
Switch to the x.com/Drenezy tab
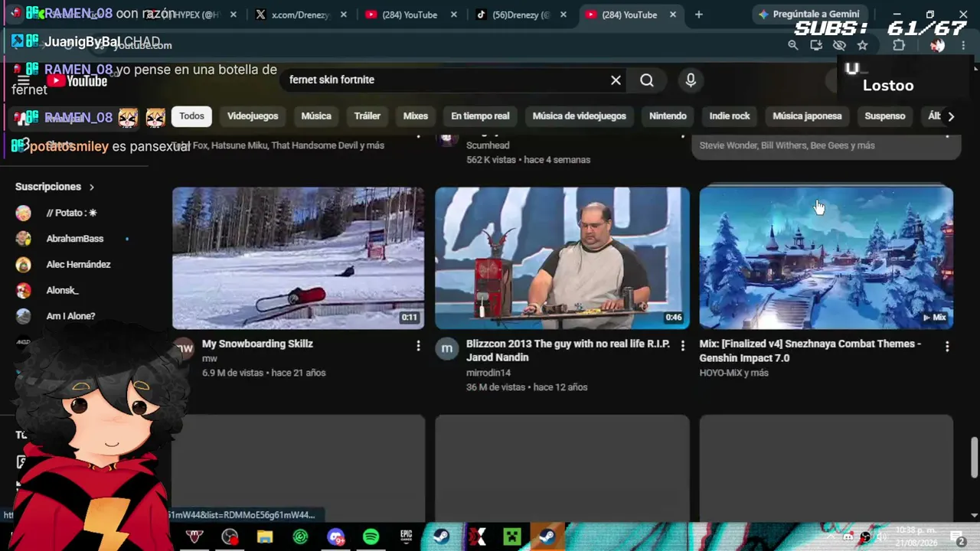click(x=301, y=15)
